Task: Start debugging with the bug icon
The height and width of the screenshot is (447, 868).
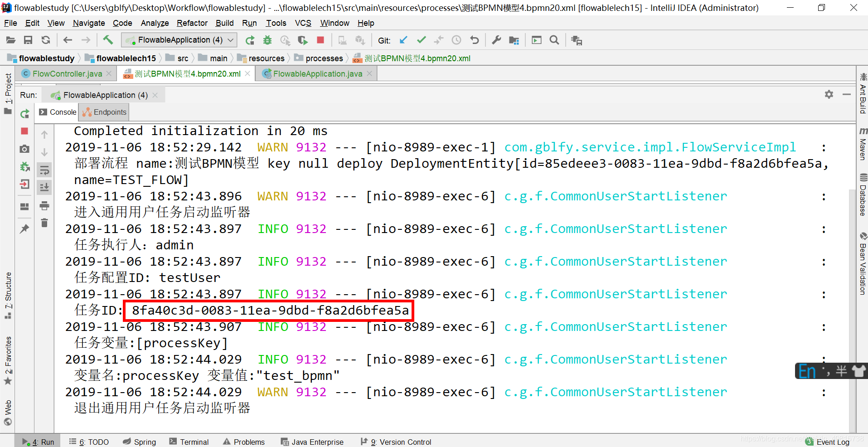Action: pos(267,40)
